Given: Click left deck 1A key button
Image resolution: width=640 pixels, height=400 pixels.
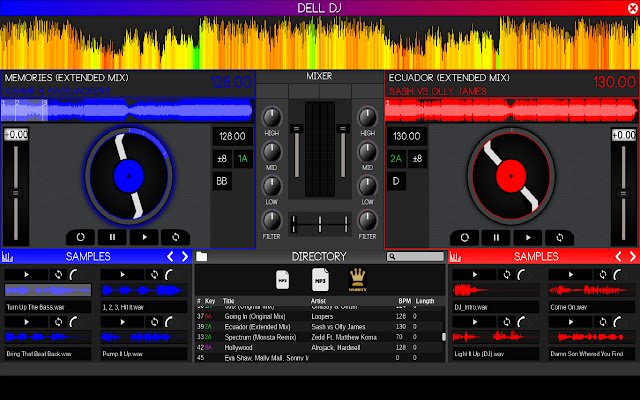Looking at the screenshot, I should click(x=243, y=158).
